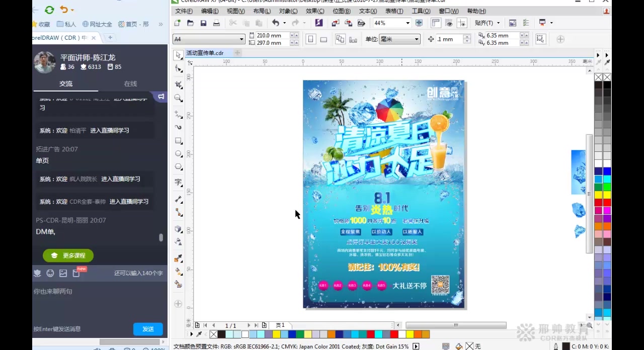Screen dimensions: 644x350
Task: Expand the A4 paper size dropdown
Action: click(x=242, y=39)
